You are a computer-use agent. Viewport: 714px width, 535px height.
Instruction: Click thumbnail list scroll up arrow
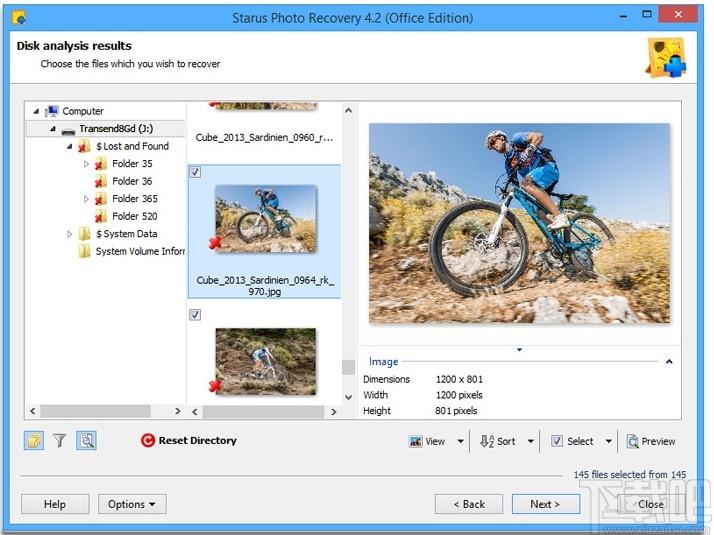pos(348,110)
